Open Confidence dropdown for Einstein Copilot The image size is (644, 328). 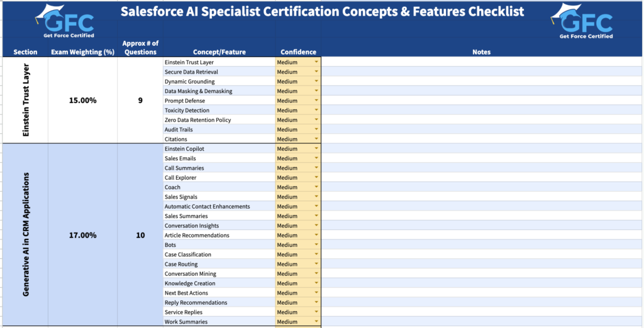coord(316,149)
